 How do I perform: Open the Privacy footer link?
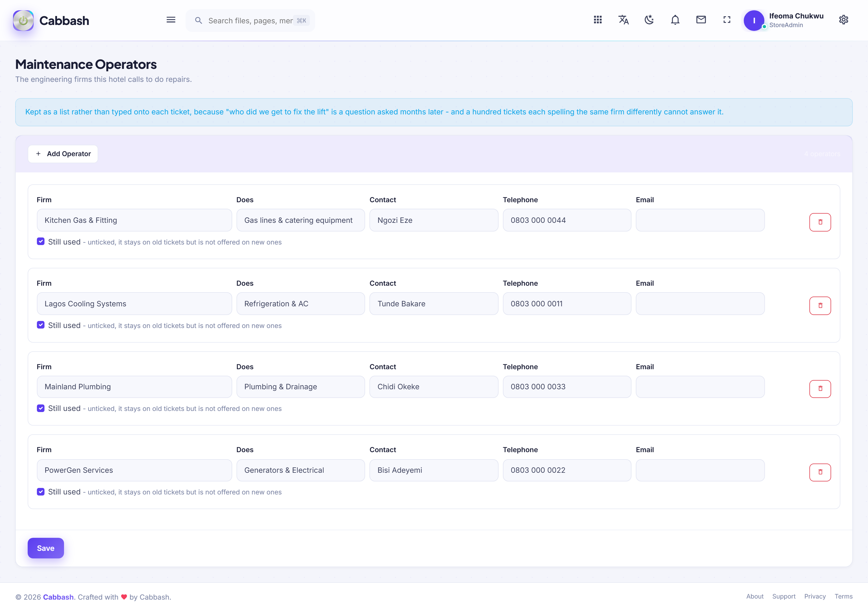(815, 596)
